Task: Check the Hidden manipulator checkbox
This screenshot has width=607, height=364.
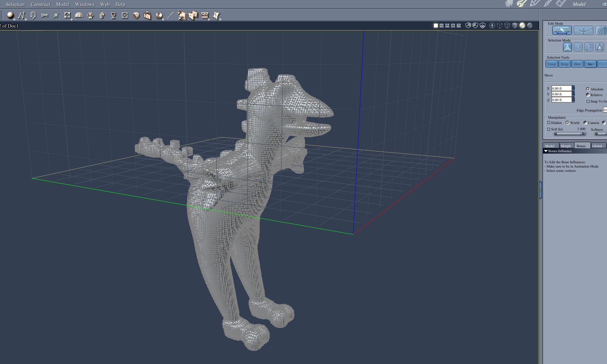Action: (x=548, y=123)
